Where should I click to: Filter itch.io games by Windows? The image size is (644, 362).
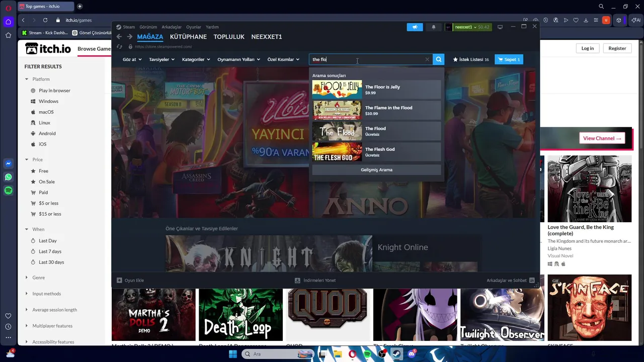coord(48,101)
